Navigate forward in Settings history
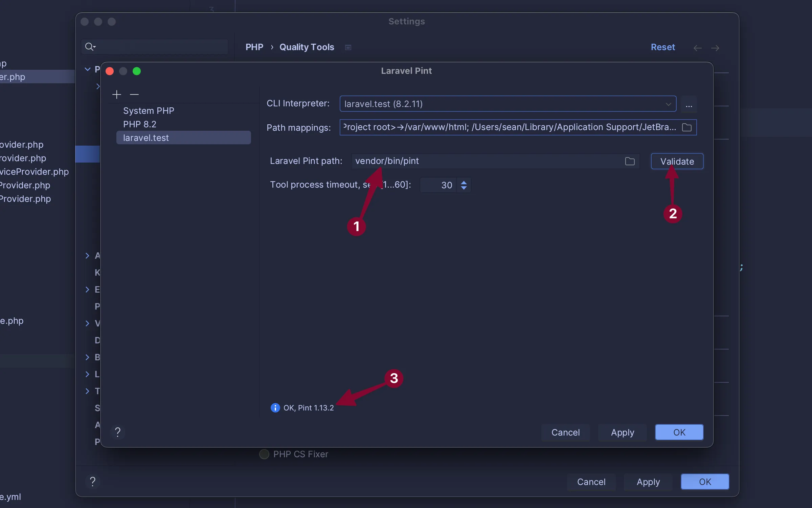 click(715, 48)
